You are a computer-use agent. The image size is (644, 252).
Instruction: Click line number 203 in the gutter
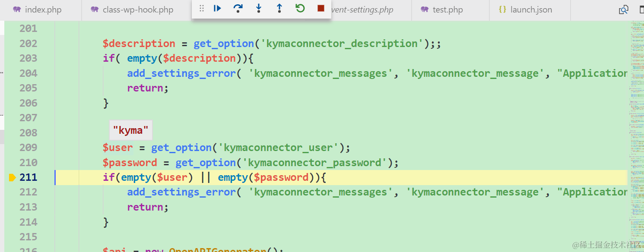tap(29, 58)
